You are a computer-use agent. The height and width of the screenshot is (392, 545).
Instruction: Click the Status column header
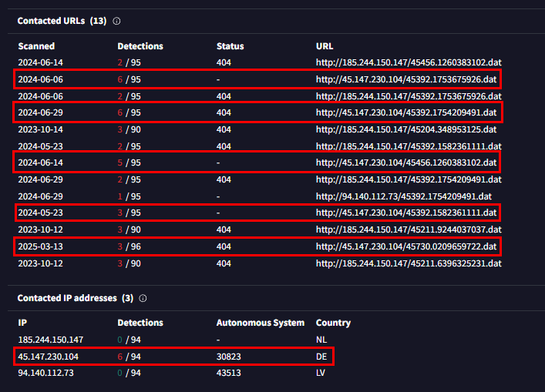[229, 45]
